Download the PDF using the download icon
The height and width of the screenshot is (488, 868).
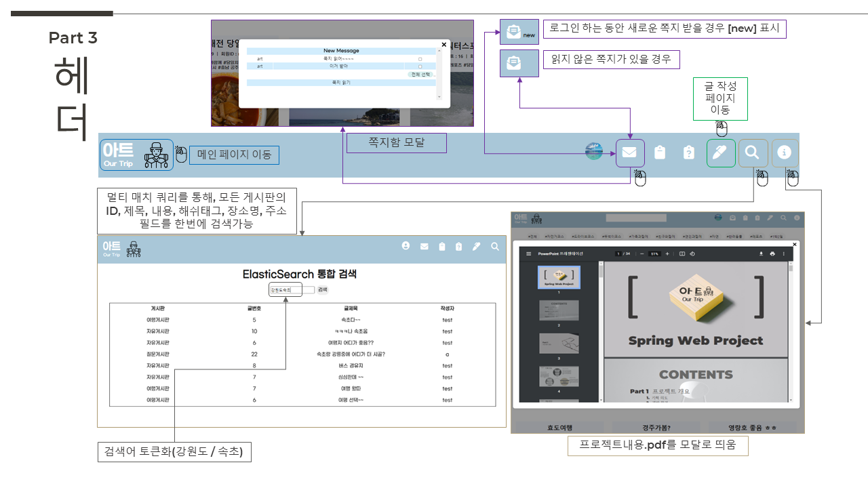pos(761,253)
